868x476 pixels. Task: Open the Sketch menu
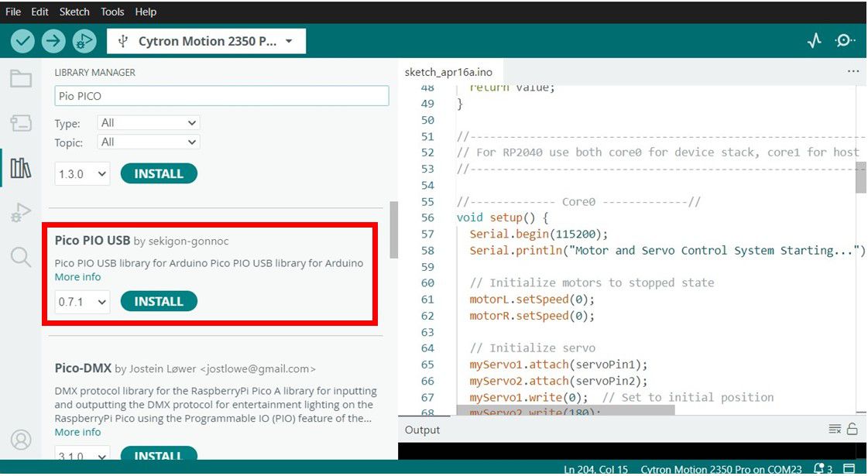74,12
